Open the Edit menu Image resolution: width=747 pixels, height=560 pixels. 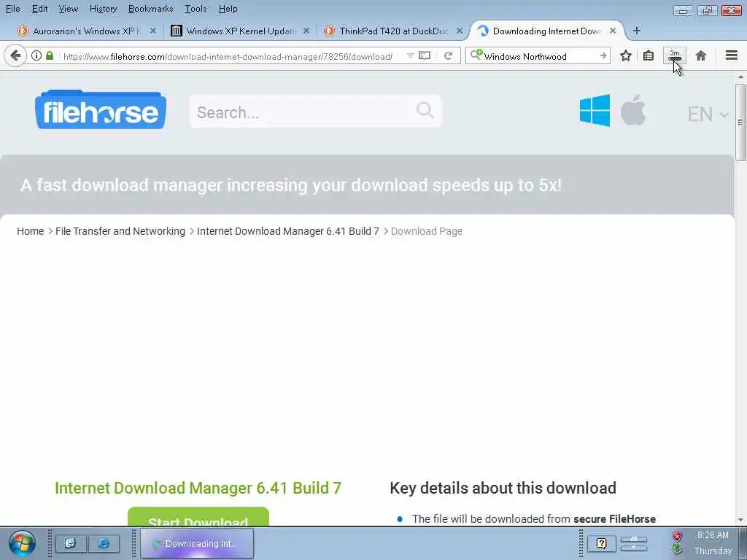(x=39, y=9)
